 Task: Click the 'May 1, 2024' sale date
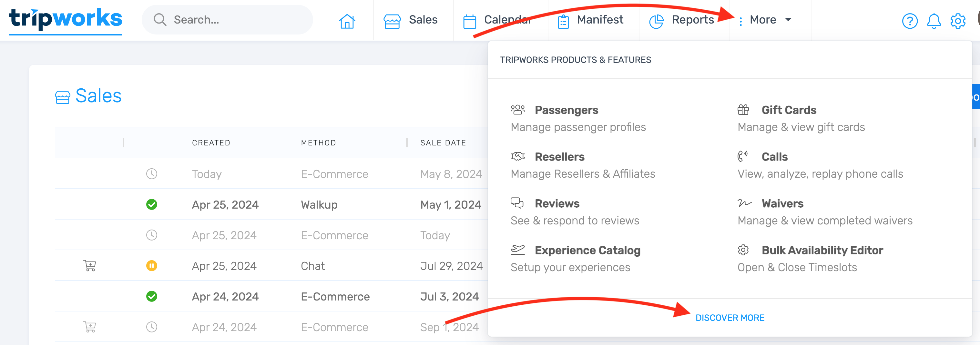(450, 205)
